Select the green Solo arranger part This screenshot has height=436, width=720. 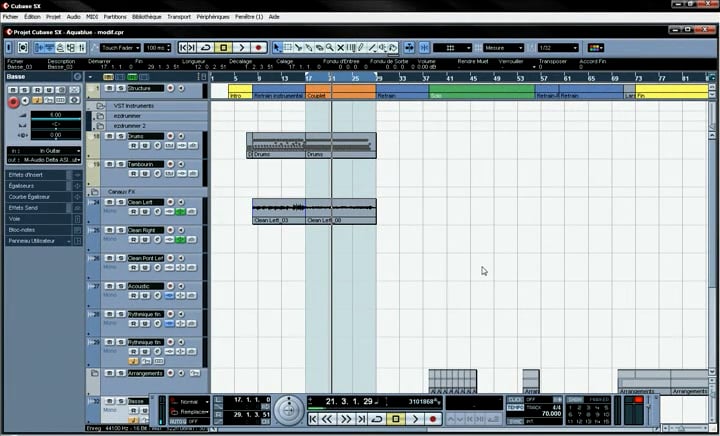[482, 91]
